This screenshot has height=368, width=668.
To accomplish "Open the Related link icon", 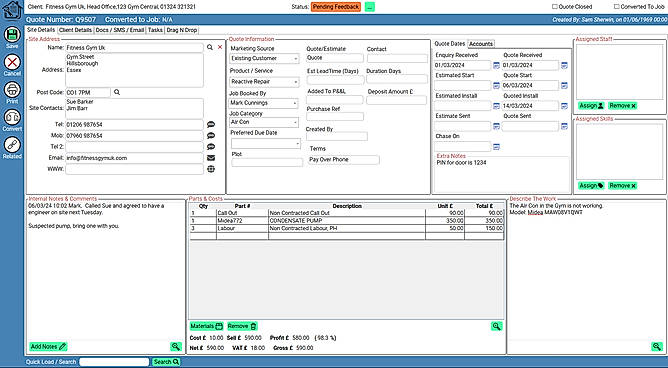I will (12, 145).
